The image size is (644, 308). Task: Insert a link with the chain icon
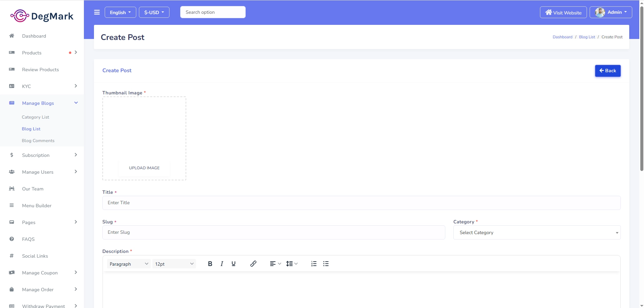coord(253,264)
